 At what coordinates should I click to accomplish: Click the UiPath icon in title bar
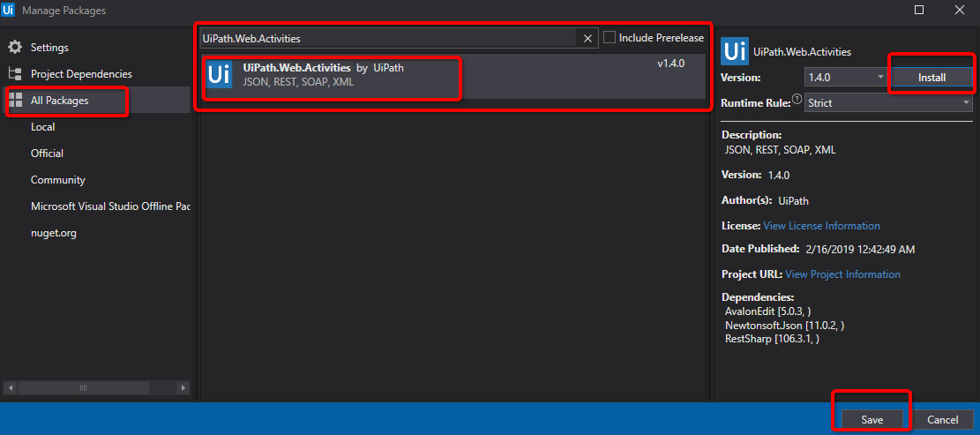pos(9,10)
